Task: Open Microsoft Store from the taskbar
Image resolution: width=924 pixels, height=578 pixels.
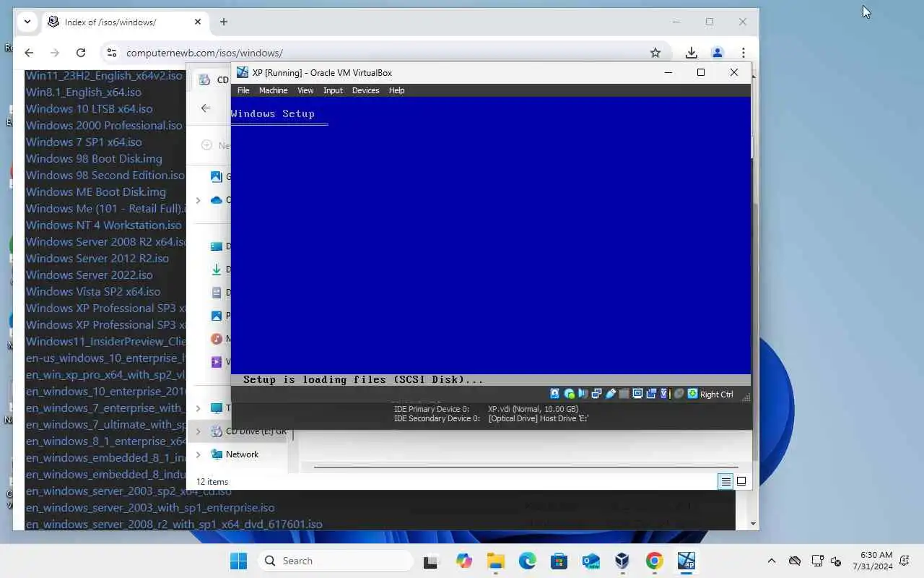Action: point(559,561)
